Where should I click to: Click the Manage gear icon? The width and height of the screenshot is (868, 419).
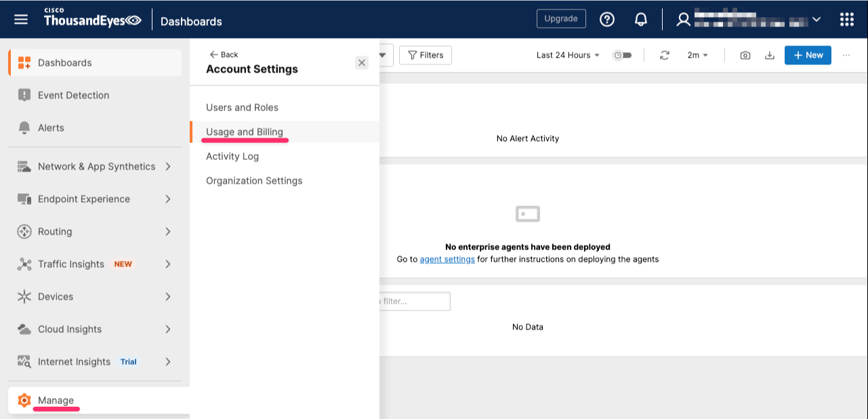[24, 401]
